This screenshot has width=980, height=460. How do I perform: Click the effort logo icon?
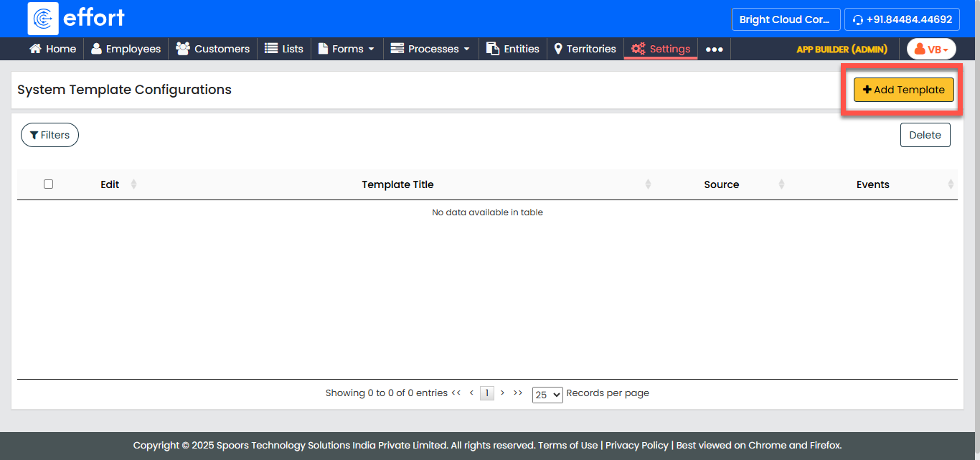click(43, 19)
